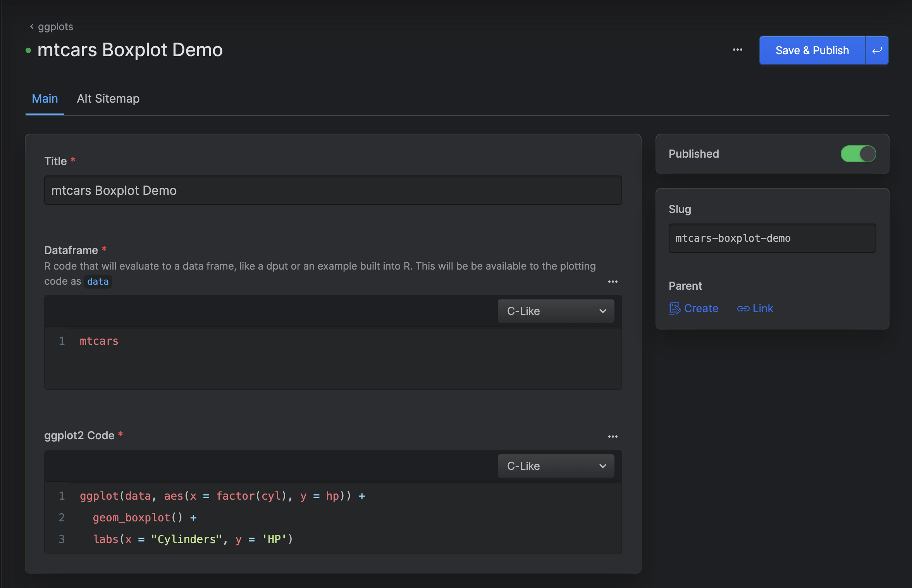Switch to the Main tab
Image resolution: width=912 pixels, height=588 pixels.
point(45,99)
